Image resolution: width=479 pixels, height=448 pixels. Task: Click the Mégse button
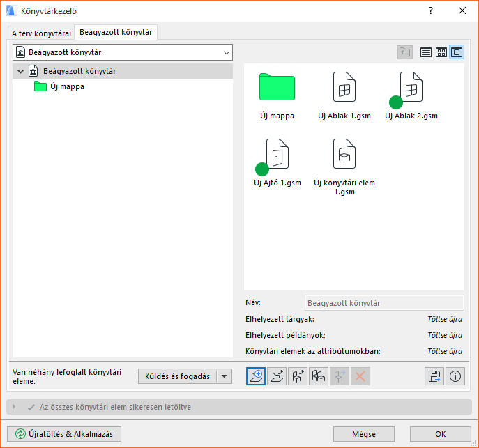[364, 434]
